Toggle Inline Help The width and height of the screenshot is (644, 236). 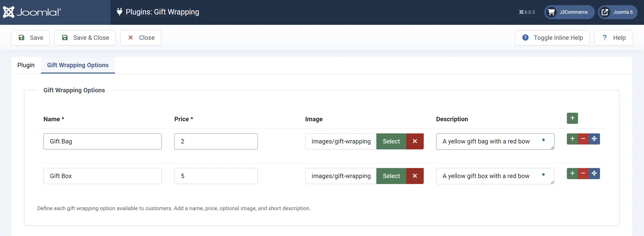coord(552,38)
